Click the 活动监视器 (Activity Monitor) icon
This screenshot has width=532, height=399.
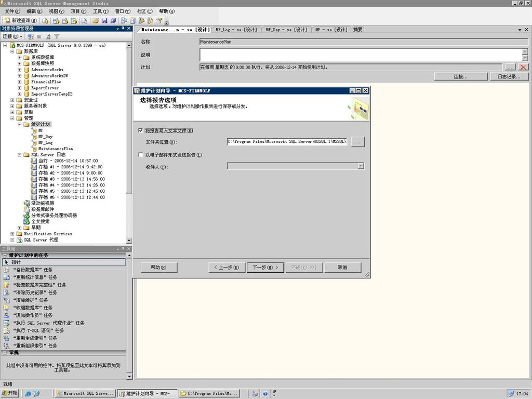27,203
